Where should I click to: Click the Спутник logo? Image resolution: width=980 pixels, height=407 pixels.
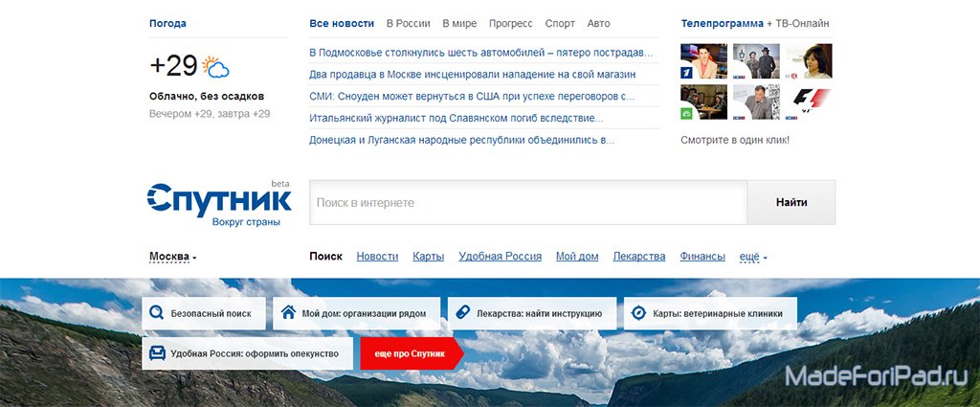(219, 201)
